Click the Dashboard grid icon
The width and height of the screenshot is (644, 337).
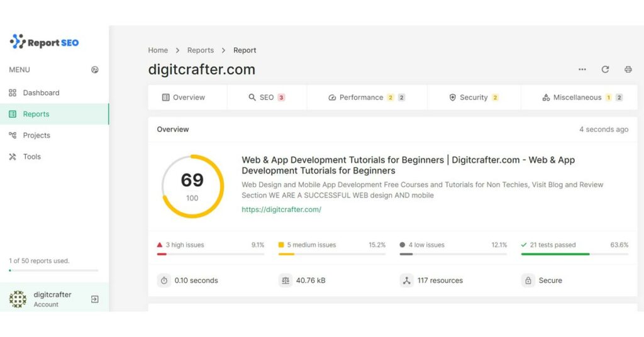click(x=13, y=93)
